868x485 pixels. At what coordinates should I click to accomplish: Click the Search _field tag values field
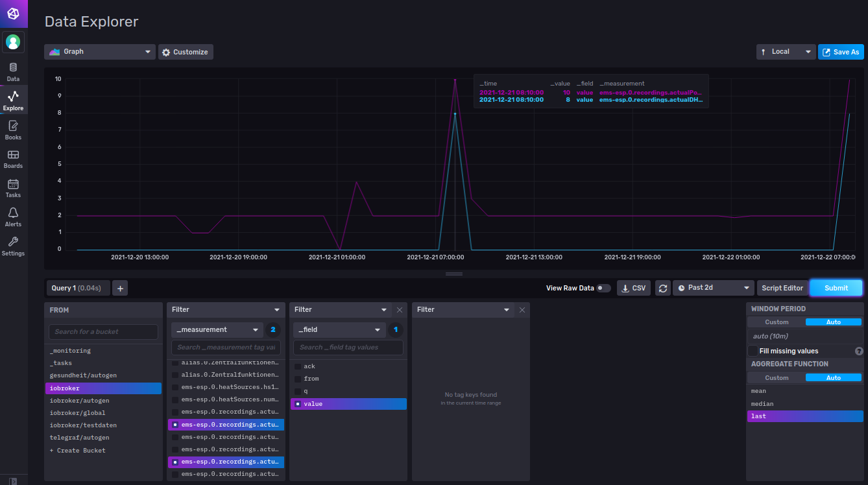click(348, 348)
